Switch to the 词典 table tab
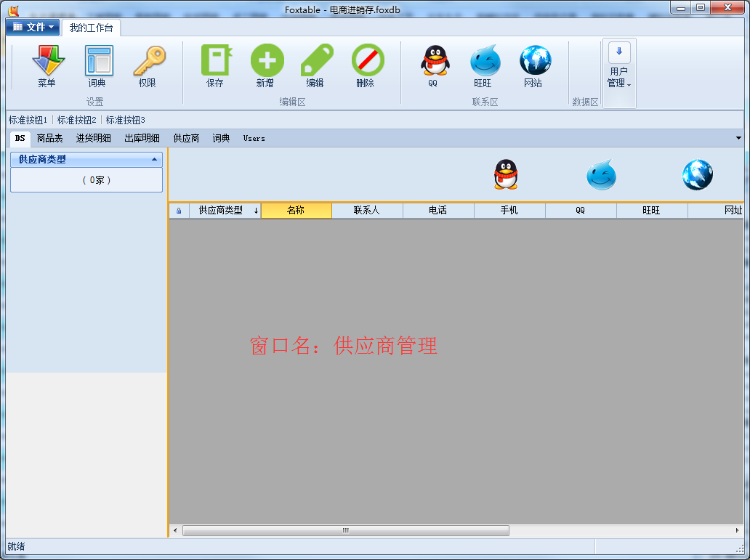The width and height of the screenshot is (750, 560). pyautogui.click(x=221, y=138)
